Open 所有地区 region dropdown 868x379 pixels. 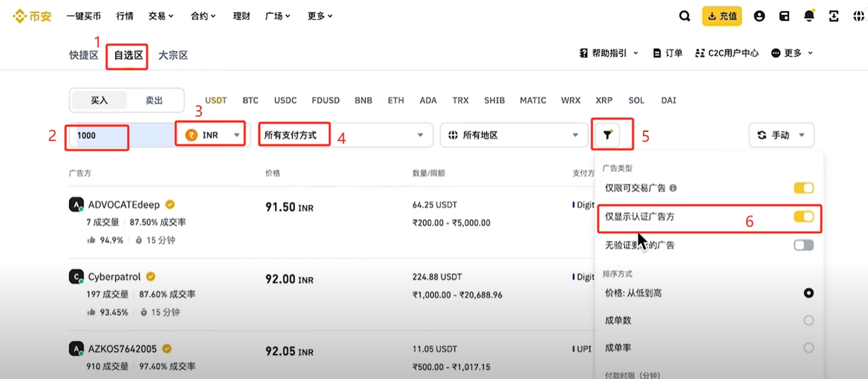pyautogui.click(x=514, y=135)
